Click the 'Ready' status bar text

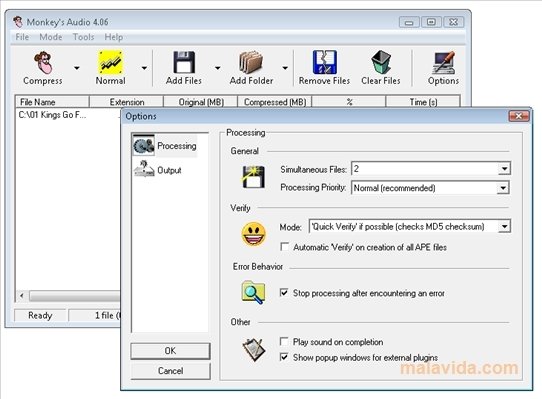point(40,315)
